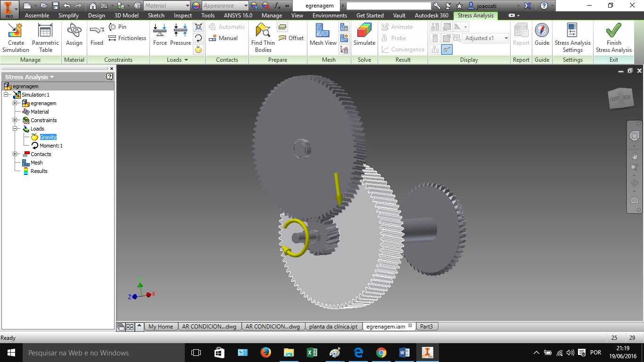This screenshot has width=644, height=362.
Task: Expand the Contacts tree node
Action: coord(15,154)
